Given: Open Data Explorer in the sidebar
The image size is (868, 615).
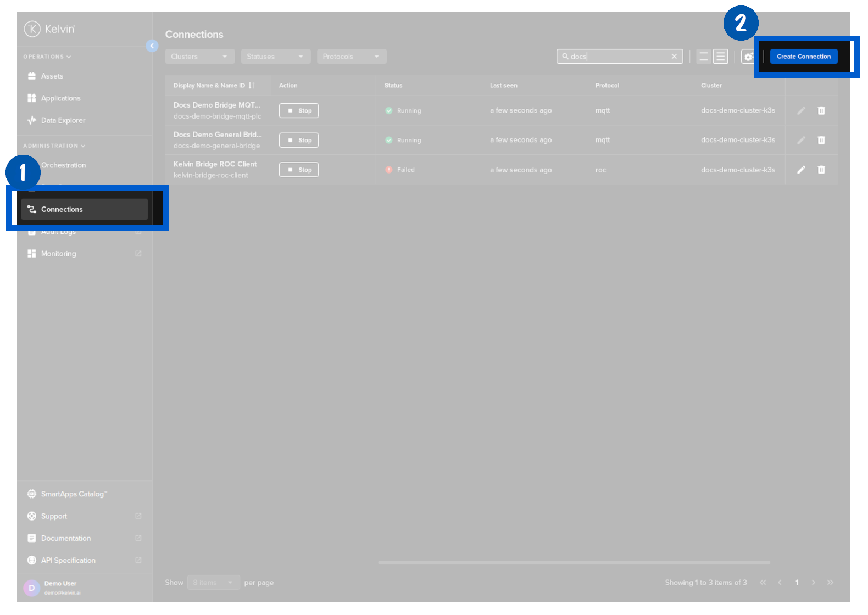Looking at the screenshot, I should click(63, 120).
